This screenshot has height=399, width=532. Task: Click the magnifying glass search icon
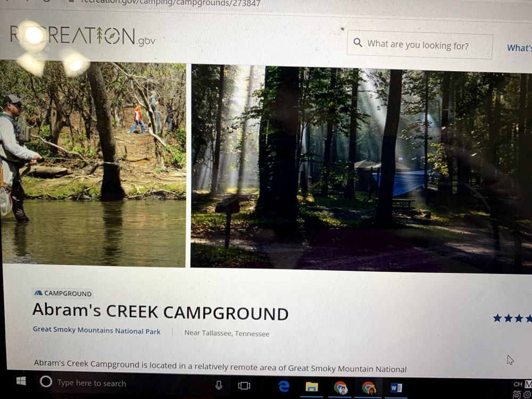(358, 43)
